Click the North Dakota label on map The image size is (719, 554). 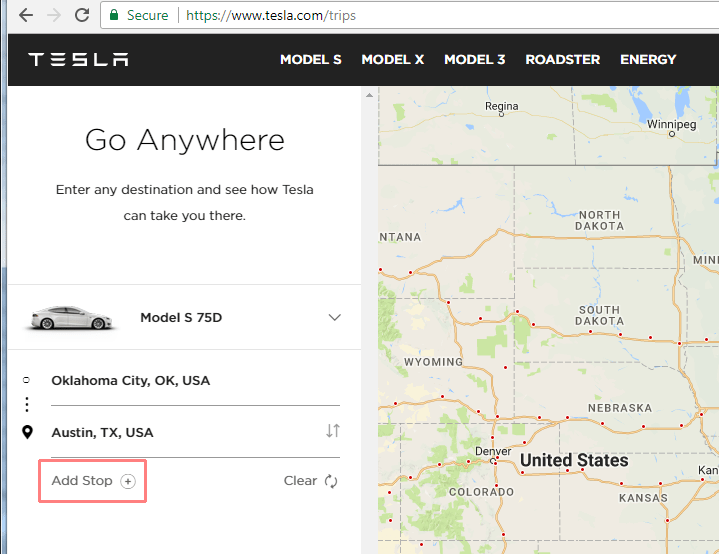599,221
